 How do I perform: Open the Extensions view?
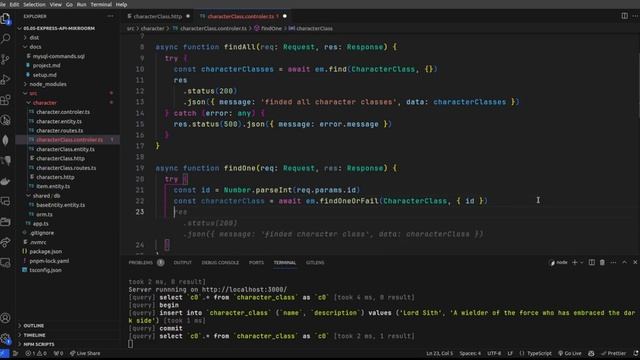(x=6, y=100)
